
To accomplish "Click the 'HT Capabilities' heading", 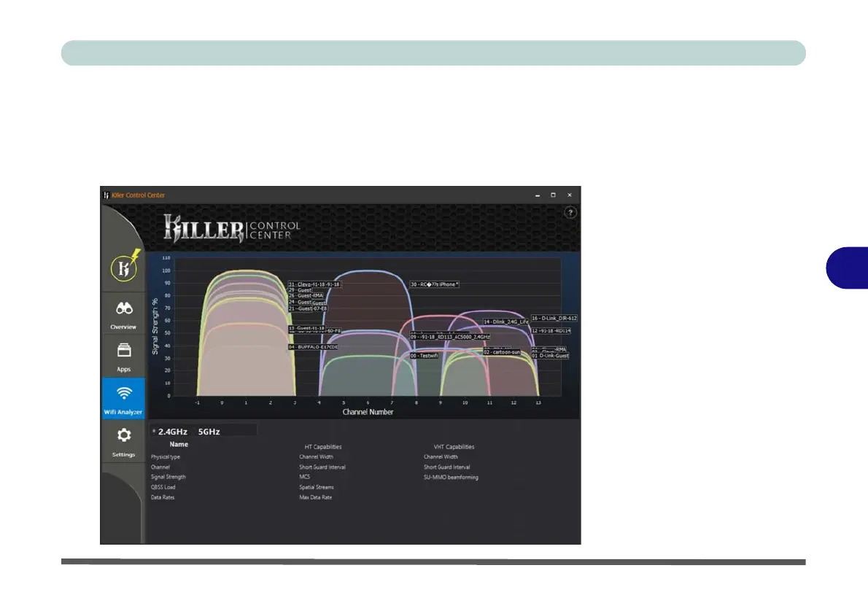I will coord(322,447).
